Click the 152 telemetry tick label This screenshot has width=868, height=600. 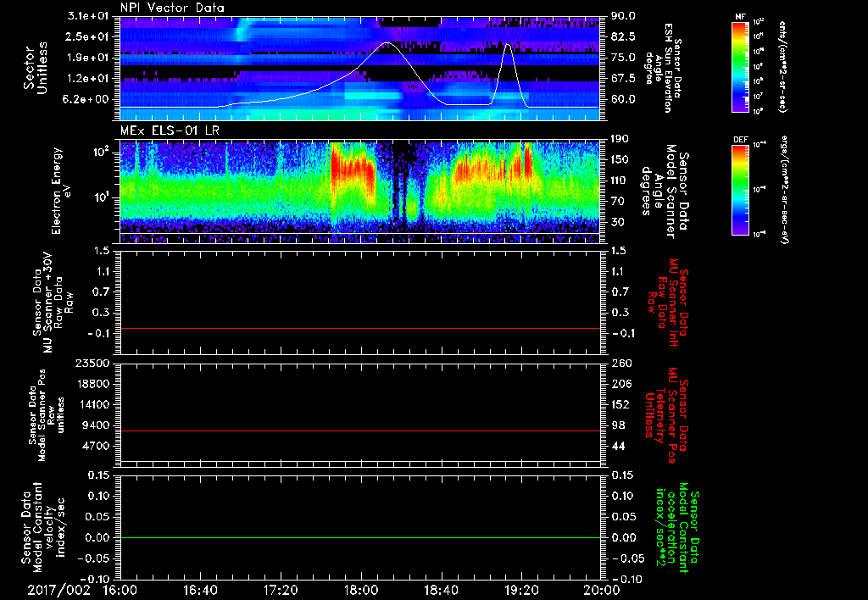coord(620,404)
